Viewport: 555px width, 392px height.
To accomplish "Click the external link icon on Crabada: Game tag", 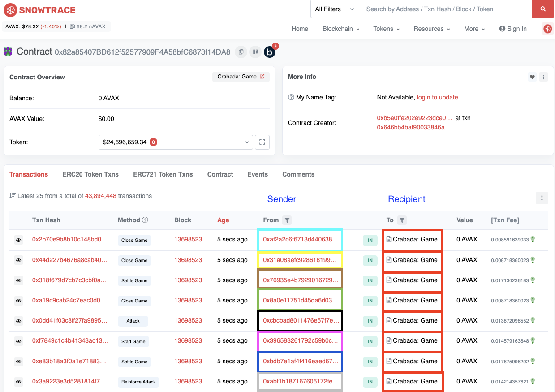I will [262, 77].
